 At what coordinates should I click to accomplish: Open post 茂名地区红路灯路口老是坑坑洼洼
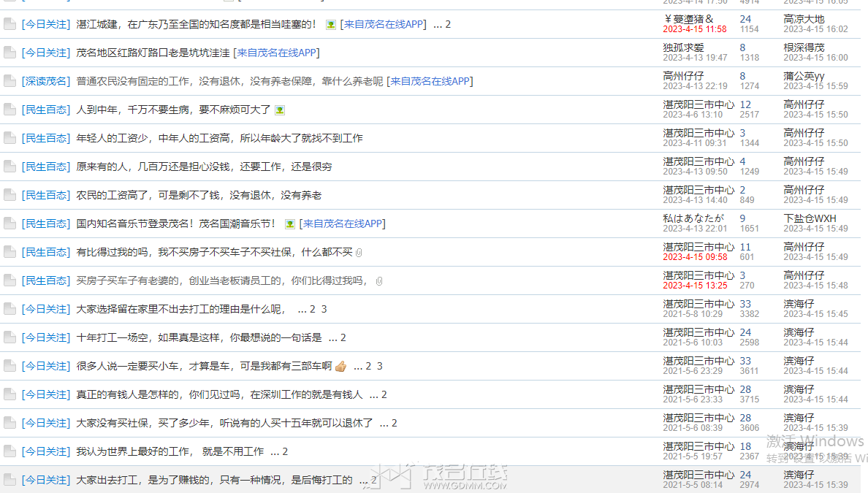click(x=153, y=53)
